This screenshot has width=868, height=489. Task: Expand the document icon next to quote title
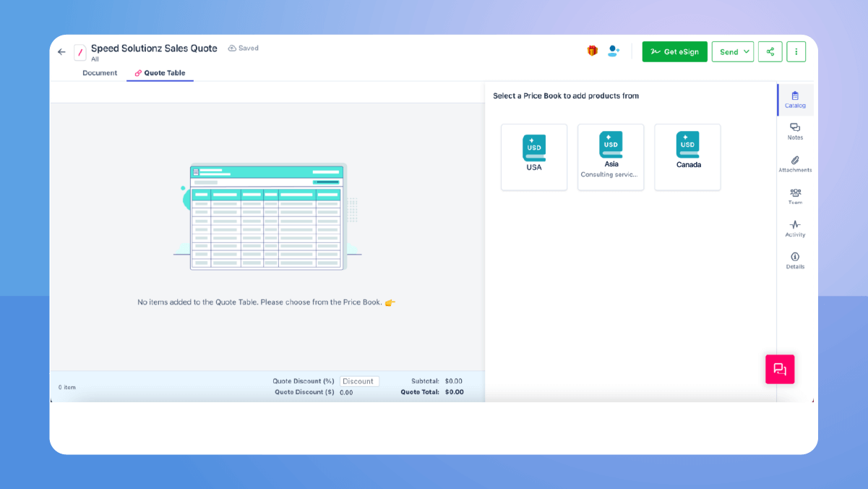[x=80, y=52]
